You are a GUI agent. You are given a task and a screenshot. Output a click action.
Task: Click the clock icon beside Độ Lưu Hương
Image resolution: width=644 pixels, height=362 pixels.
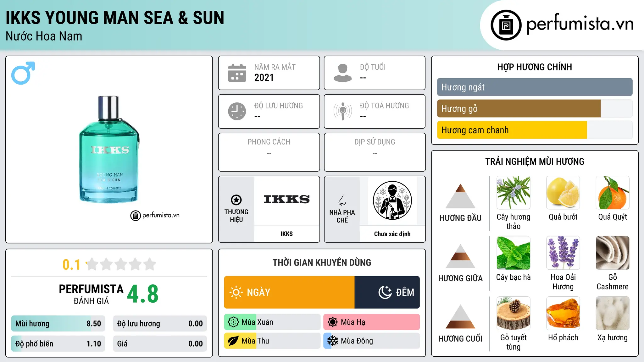click(x=237, y=111)
